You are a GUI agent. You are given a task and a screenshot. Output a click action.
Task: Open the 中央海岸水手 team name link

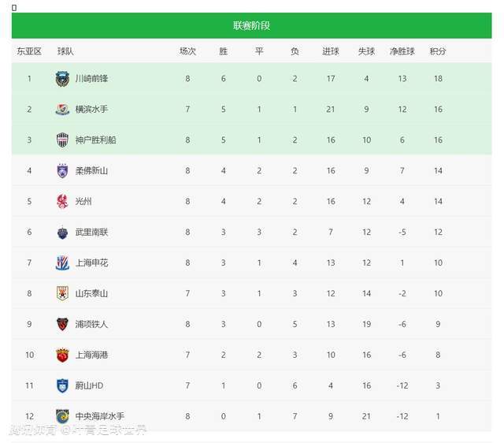[x=99, y=416]
